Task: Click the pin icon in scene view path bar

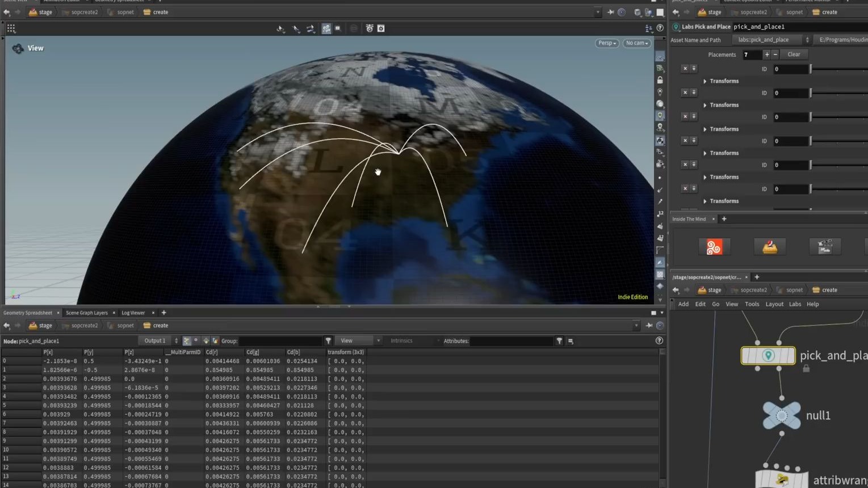Action: coord(611,12)
